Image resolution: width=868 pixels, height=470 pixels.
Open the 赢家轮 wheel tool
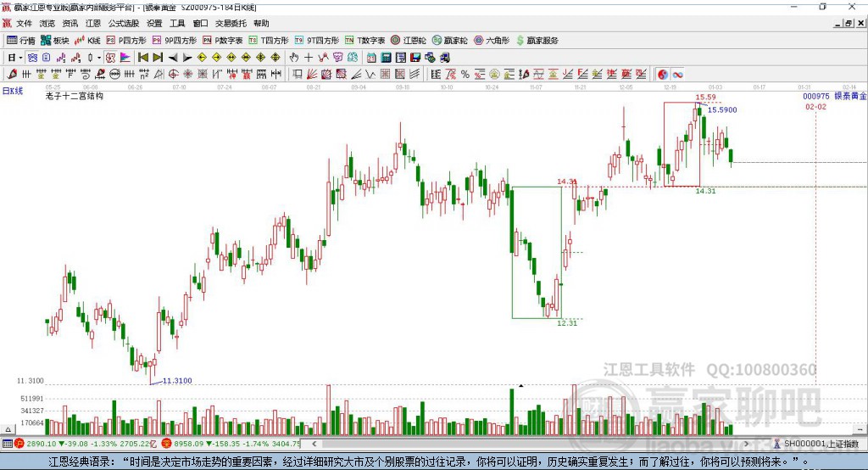pyautogui.click(x=449, y=41)
